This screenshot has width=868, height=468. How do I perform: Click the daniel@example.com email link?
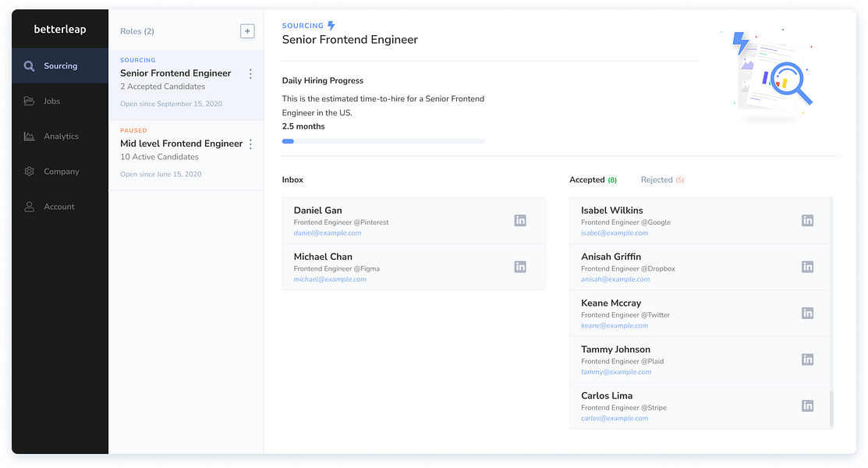point(327,233)
